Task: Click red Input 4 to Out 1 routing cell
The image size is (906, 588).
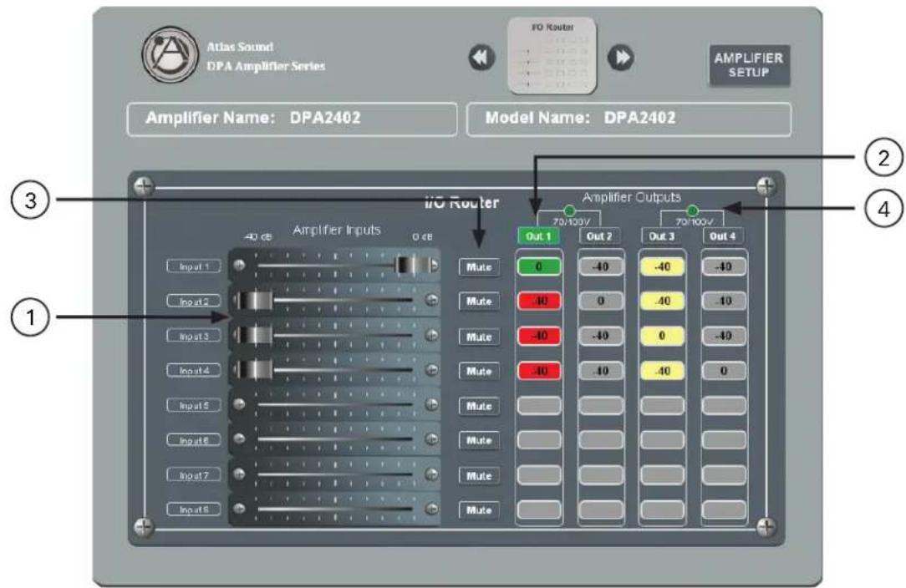Action: coord(538,371)
